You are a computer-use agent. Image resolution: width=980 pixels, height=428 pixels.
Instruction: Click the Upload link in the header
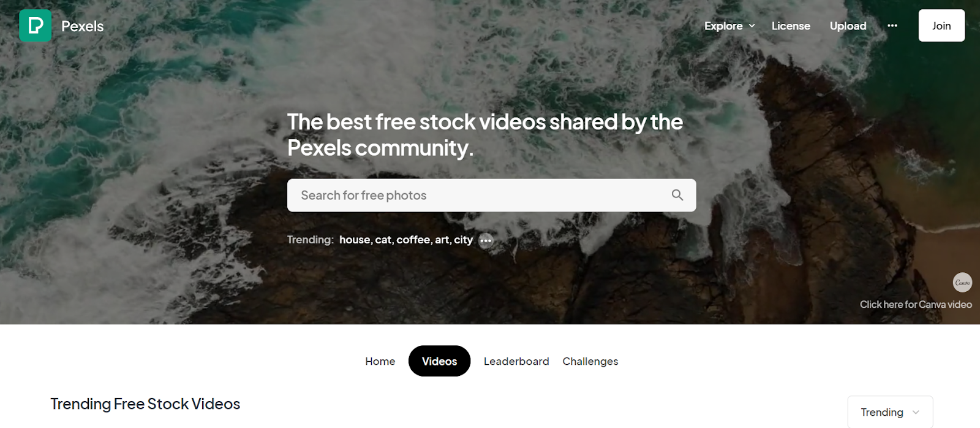coord(848,26)
